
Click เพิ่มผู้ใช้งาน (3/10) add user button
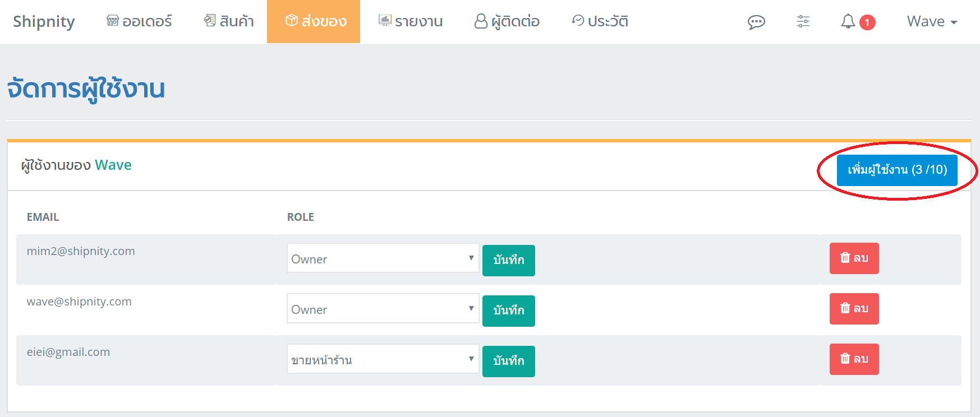pyautogui.click(x=897, y=170)
